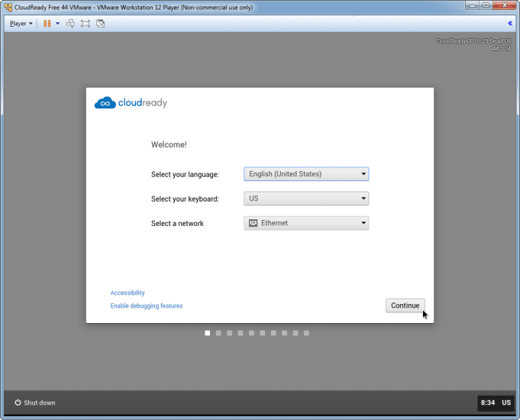
Task: Minimize the VMware Player window
Action: pos(473,5)
